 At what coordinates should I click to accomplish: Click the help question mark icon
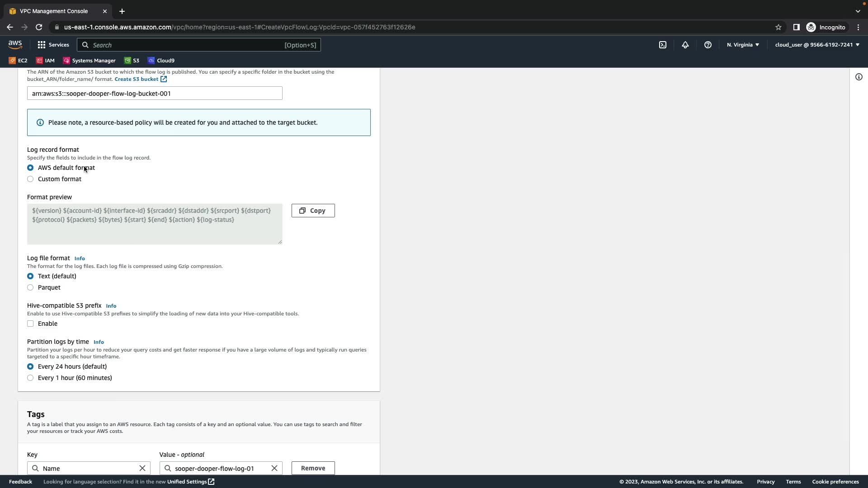[708, 45]
